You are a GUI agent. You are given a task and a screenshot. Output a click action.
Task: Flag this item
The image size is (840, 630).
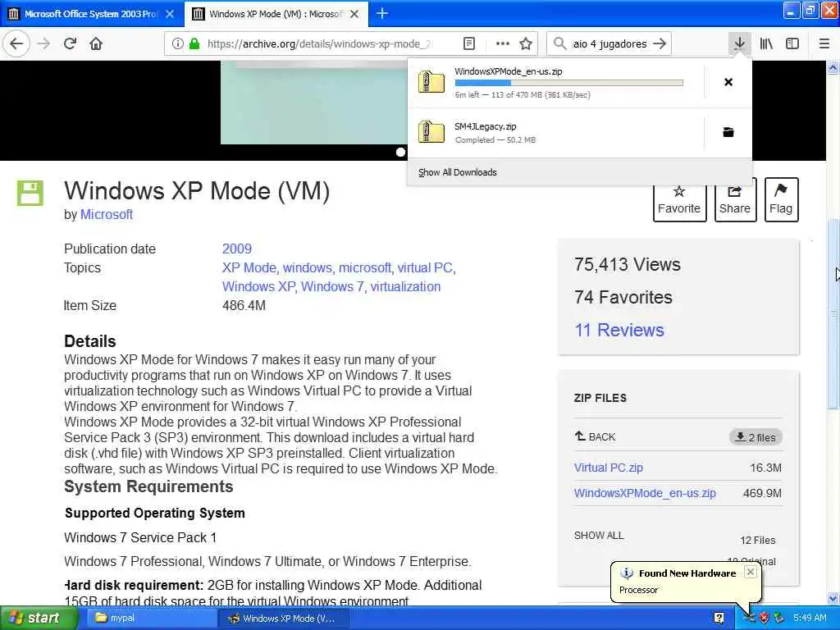[781, 199]
